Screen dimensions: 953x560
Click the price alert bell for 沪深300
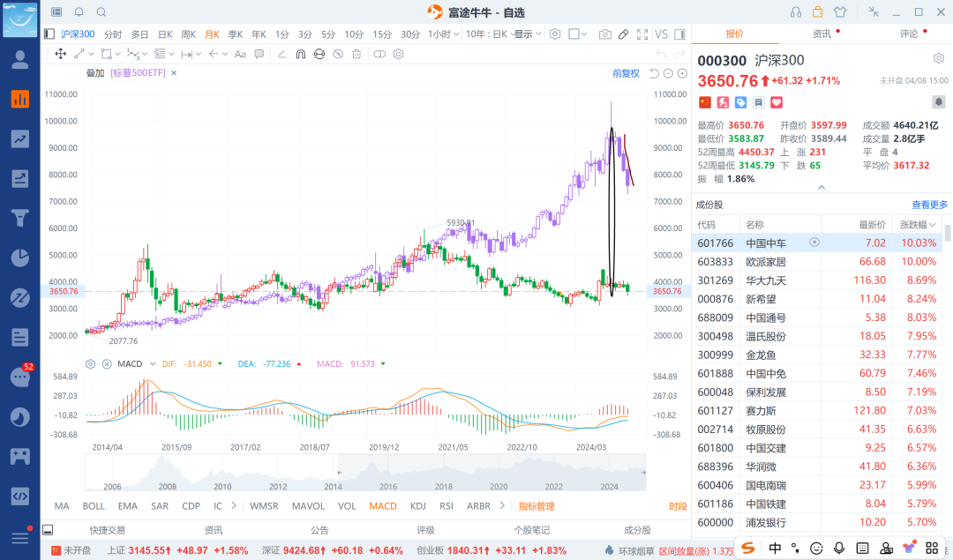pyautogui.click(x=938, y=102)
